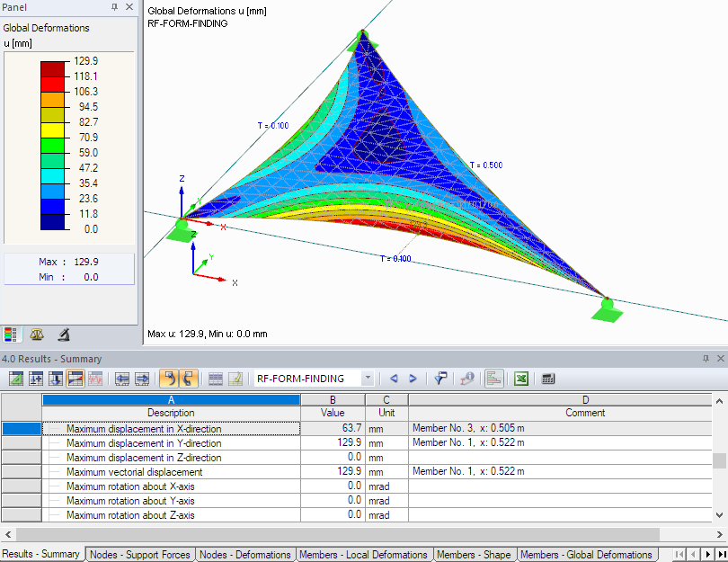
Task: Go to next table with right arrow icon
Action: coord(142,379)
